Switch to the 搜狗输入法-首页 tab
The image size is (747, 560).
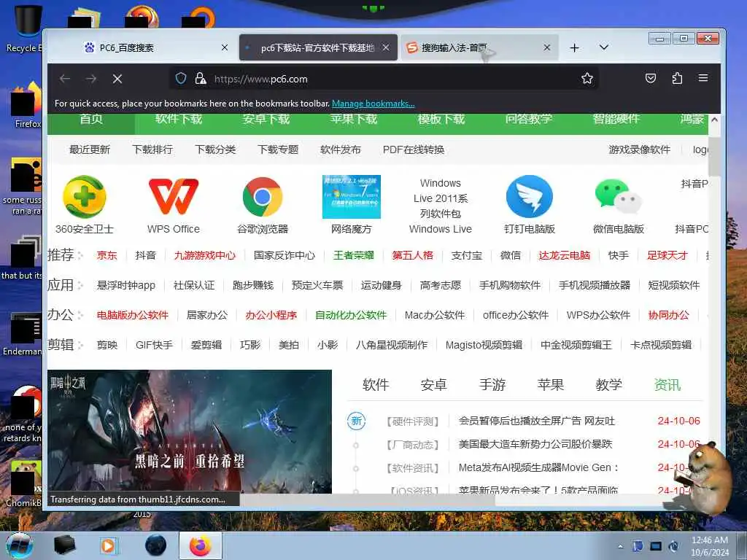(x=479, y=47)
